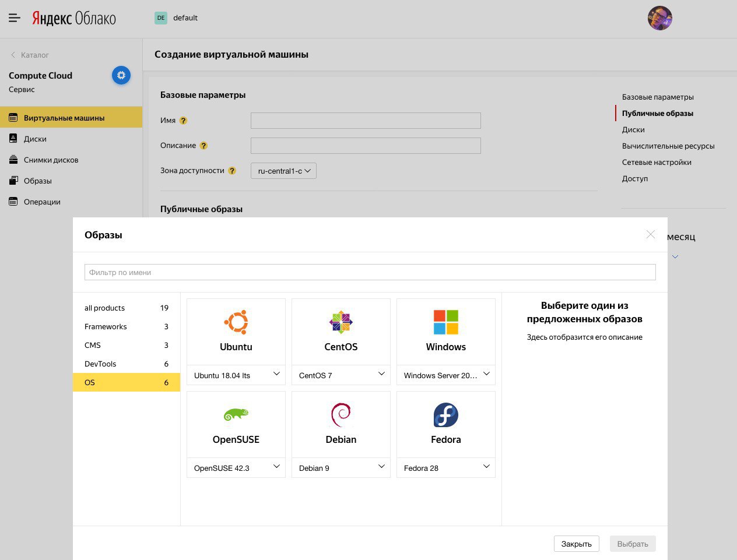The width and height of the screenshot is (737, 560).
Task: Click the Образы sidebar icon
Action: click(13, 181)
